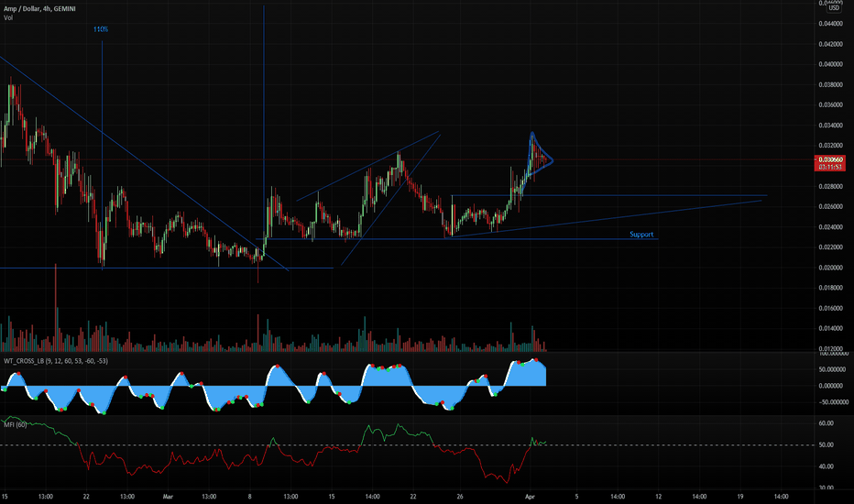Click the 26 date on time axis
Screen dimensions: 854x504
[460, 497]
